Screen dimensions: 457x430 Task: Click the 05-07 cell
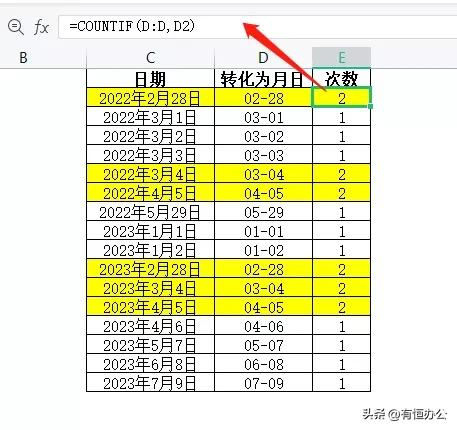click(263, 344)
